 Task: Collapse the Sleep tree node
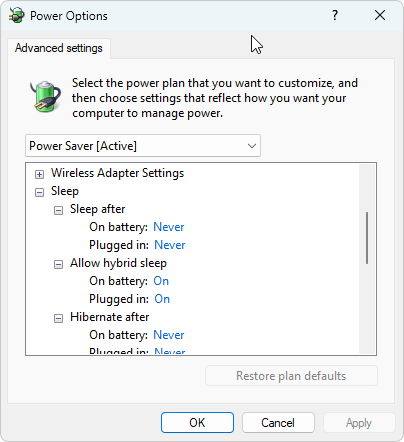39,192
